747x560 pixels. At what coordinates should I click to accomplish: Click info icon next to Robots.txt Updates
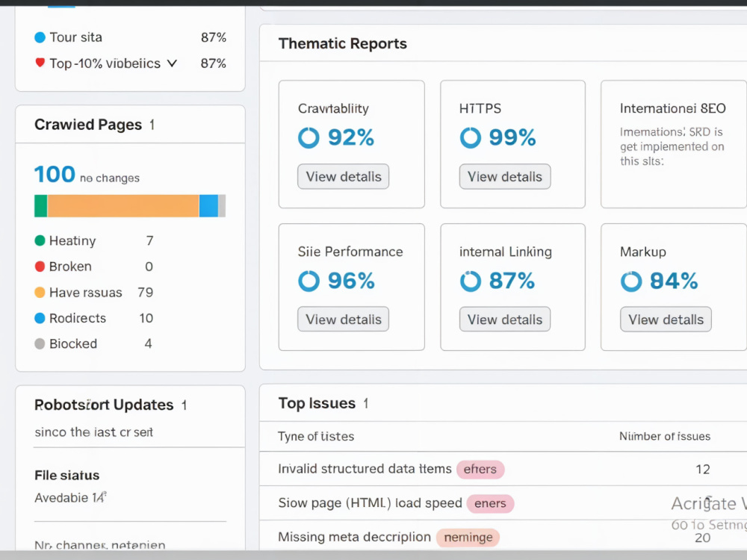point(184,405)
